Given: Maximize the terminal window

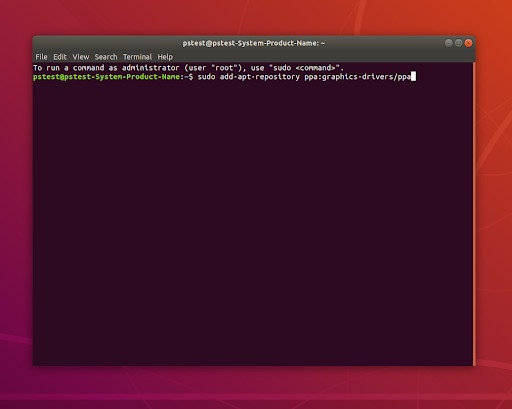Looking at the screenshot, I should pyautogui.click(x=459, y=43).
